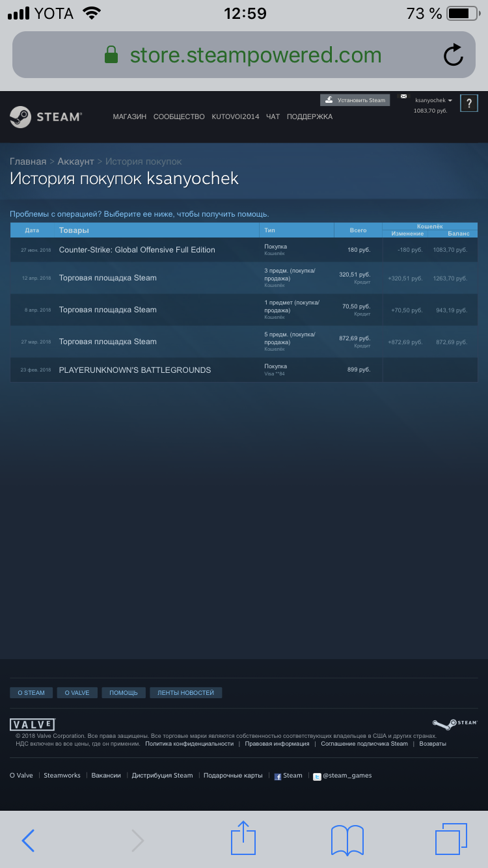The width and height of the screenshot is (488, 868).
Task: Click the 1263,70 руб. balance cell
Action: (450, 278)
